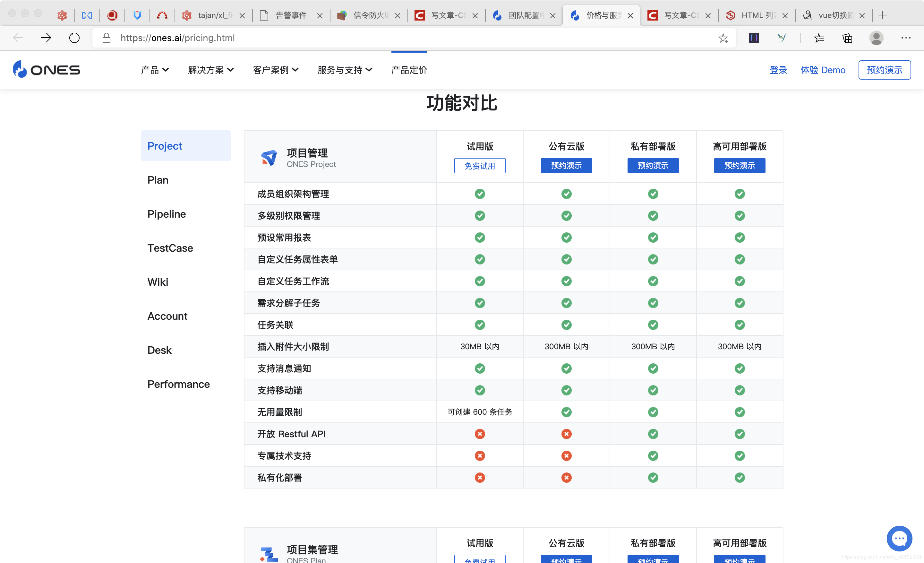Click the 可创建 600 条任务 cell
The width and height of the screenshot is (924, 563).
480,412
